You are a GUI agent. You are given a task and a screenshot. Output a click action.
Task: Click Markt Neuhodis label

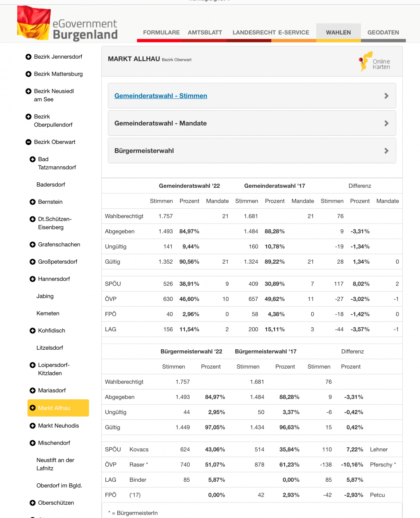(58, 426)
